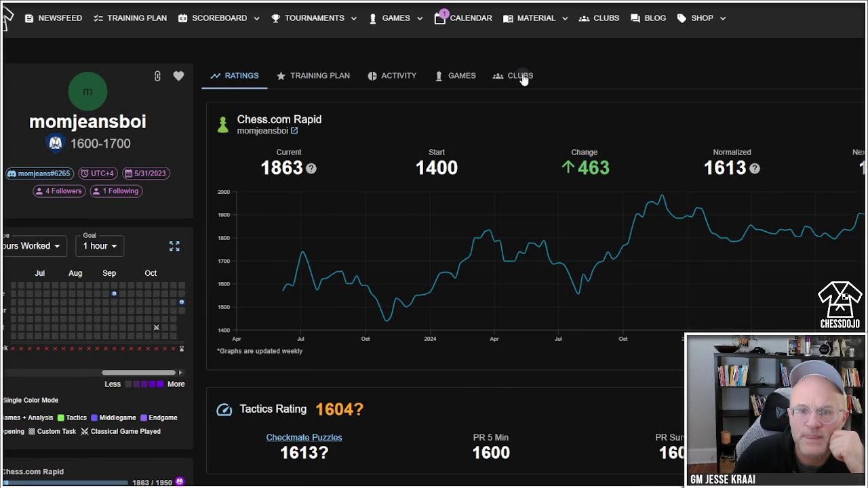Open the Clubs page in top navigation
868x488 pixels.
(599, 18)
